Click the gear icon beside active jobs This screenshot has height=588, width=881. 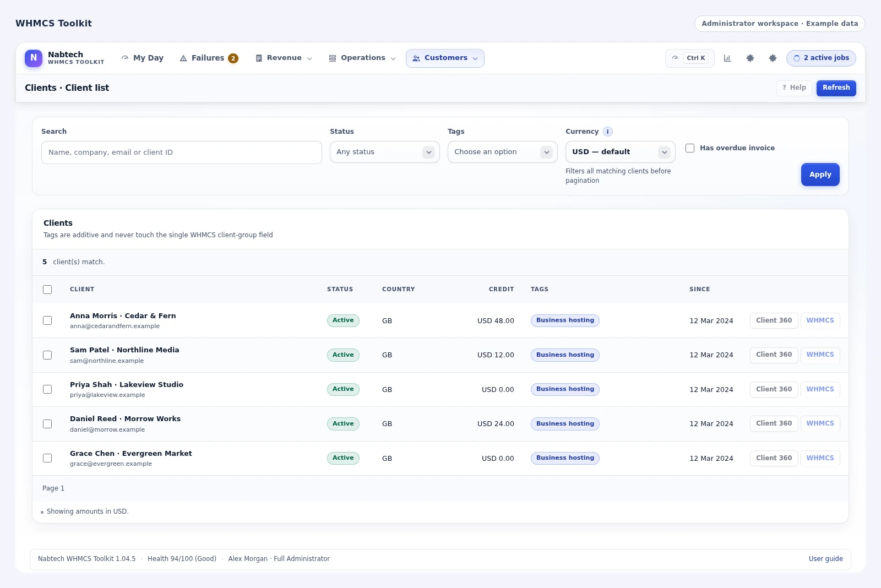[773, 58]
